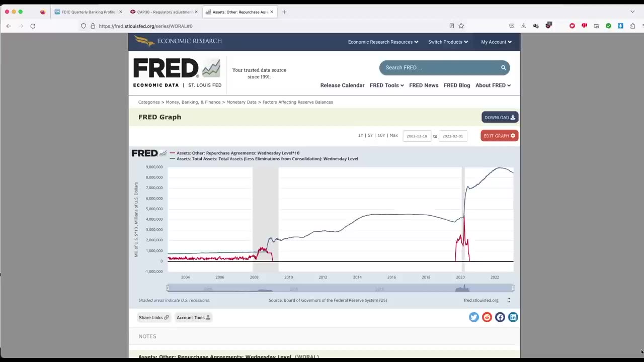This screenshot has width=644, height=362.
Task: Share graph on Twitter
Action: point(473,317)
